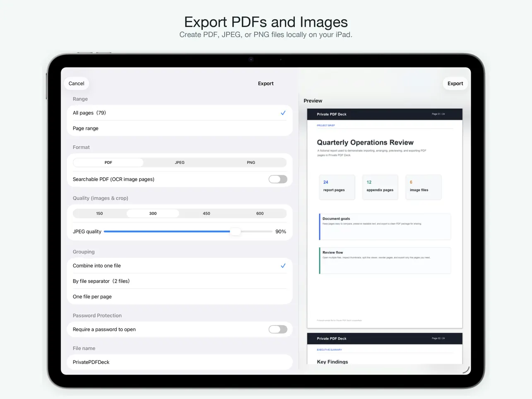Switch format to JPEG

coord(180,163)
